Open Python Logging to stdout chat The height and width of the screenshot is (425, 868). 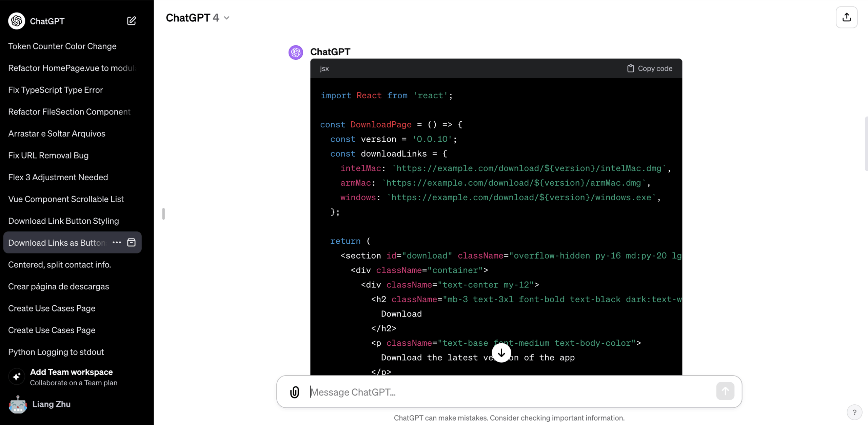click(x=56, y=352)
